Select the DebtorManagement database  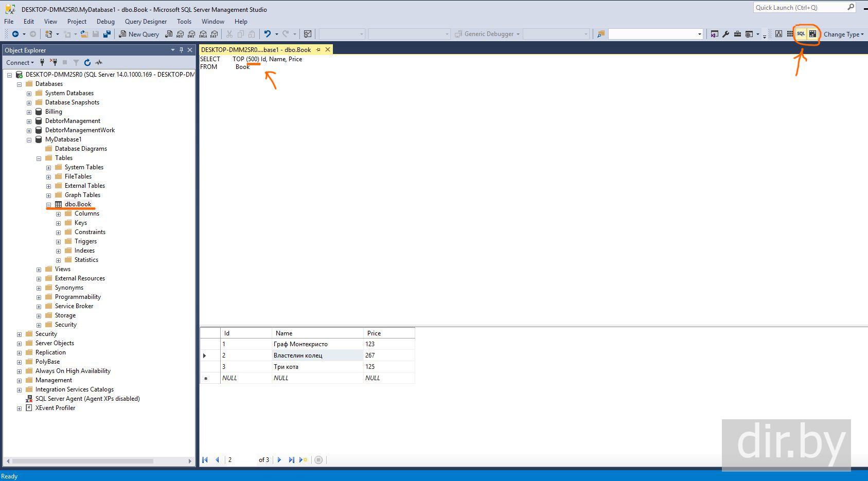pos(73,121)
